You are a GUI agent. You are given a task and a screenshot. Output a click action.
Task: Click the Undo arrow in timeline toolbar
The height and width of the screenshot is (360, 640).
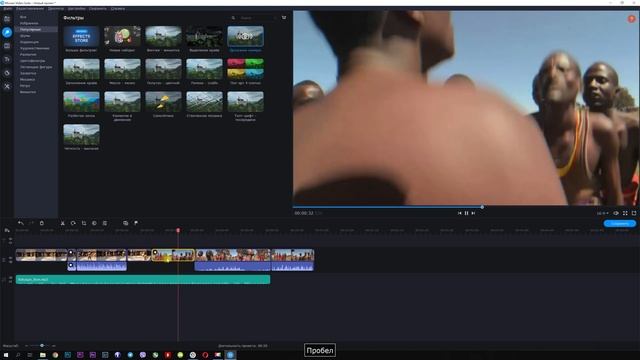(x=20, y=223)
